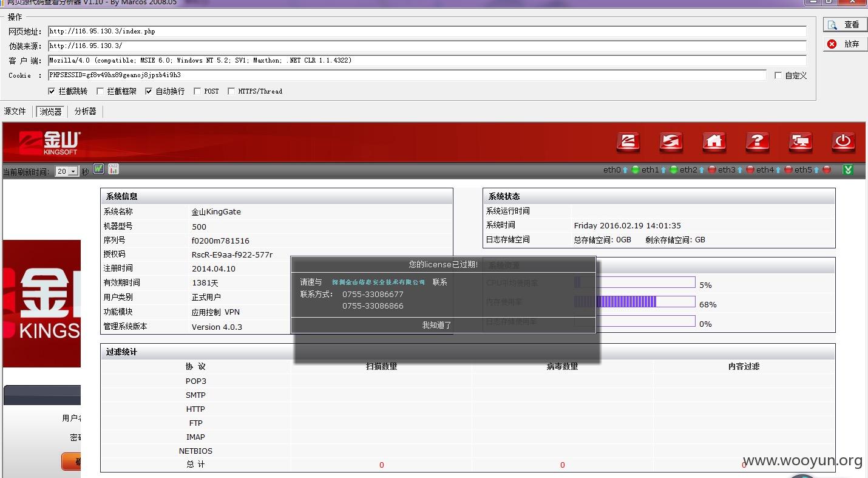Click the 病毒数量 column header

pos(562,366)
